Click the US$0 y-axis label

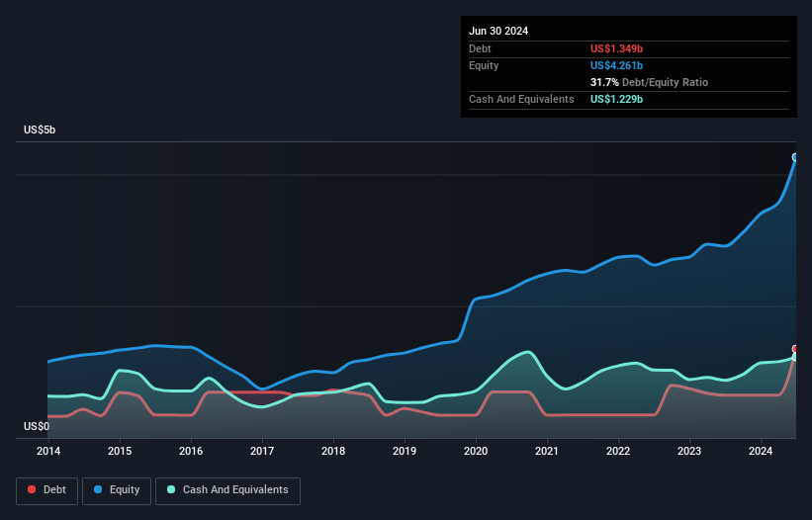tap(37, 426)
